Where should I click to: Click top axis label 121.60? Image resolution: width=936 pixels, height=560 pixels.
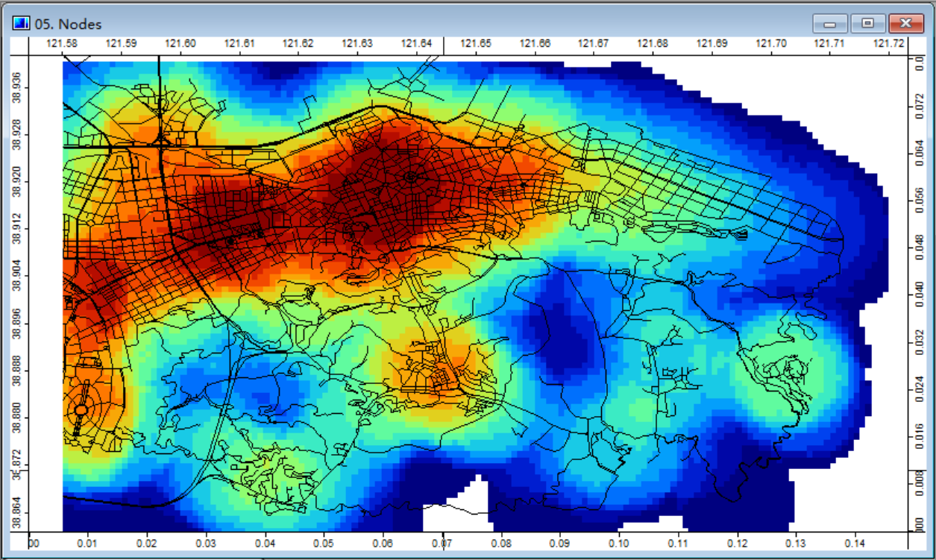(x=180, y=43)
